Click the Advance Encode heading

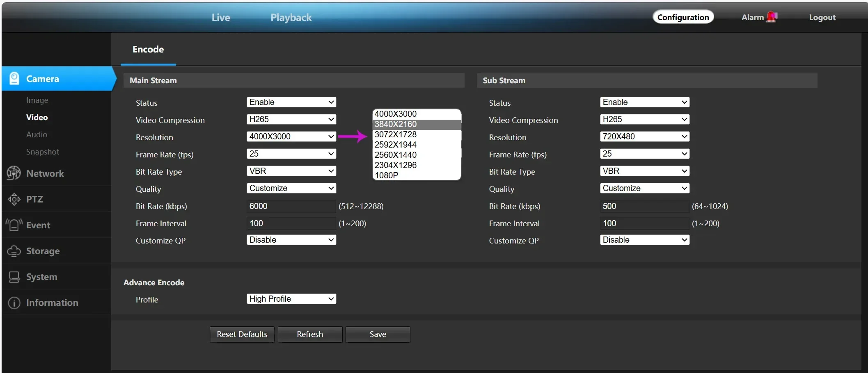(154, 282)
